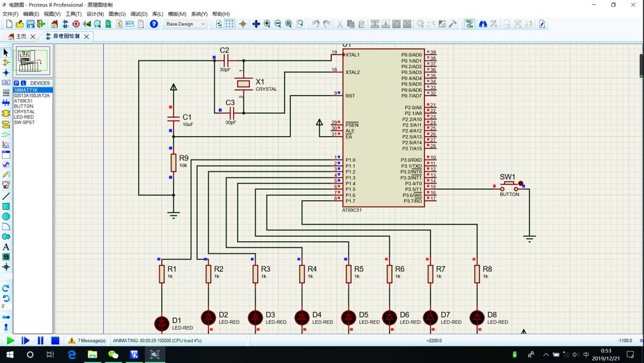Click the P pick devices button
This screenshot has height=363, width=644.
click(x=17, y=83)
